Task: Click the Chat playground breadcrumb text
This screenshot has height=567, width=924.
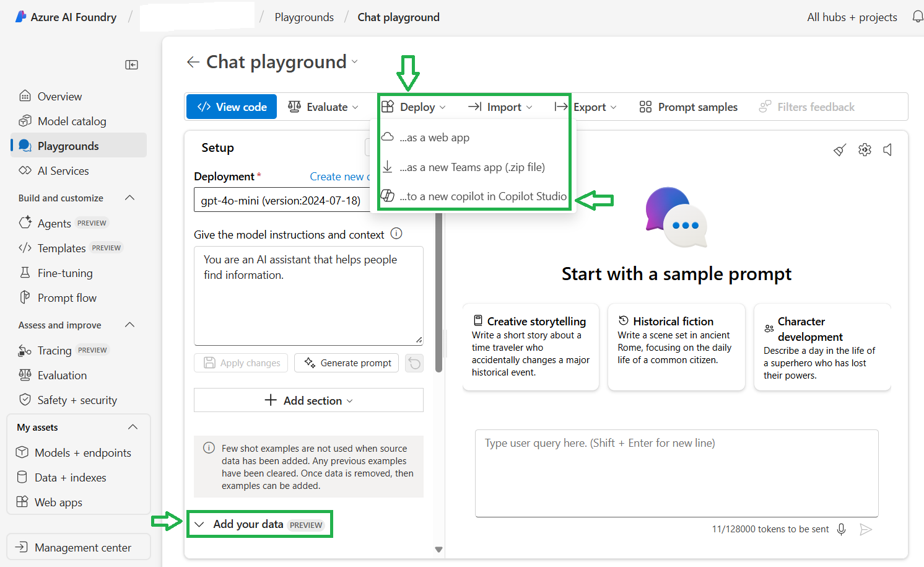Action: click(x=399, y=17)
